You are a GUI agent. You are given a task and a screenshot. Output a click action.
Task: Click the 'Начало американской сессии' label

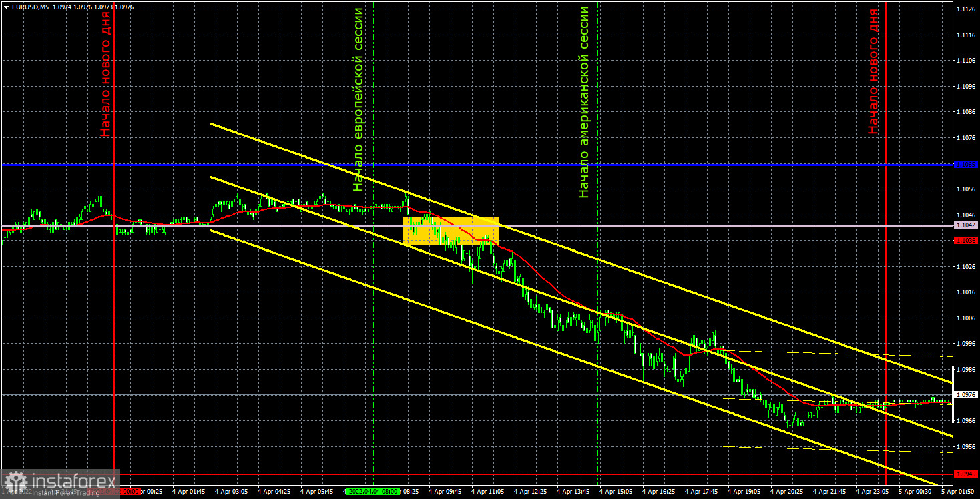585,102
